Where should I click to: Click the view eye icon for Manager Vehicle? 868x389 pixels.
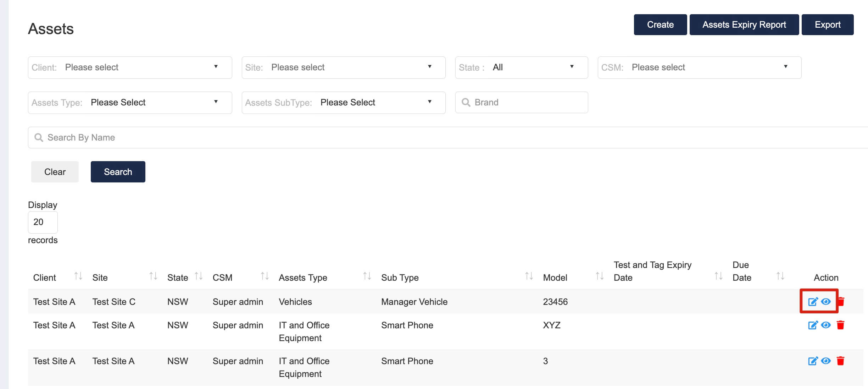point(827,301)
